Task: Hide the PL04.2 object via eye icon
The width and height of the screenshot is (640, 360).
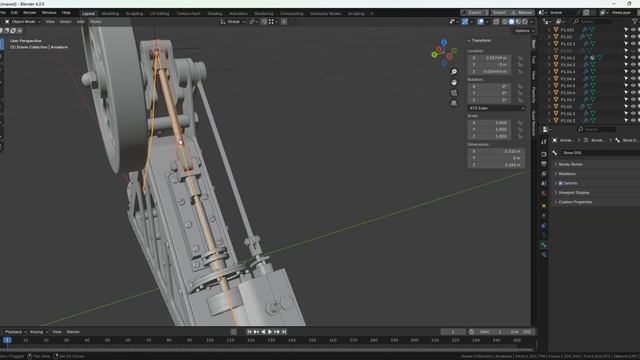Action: 633,65
